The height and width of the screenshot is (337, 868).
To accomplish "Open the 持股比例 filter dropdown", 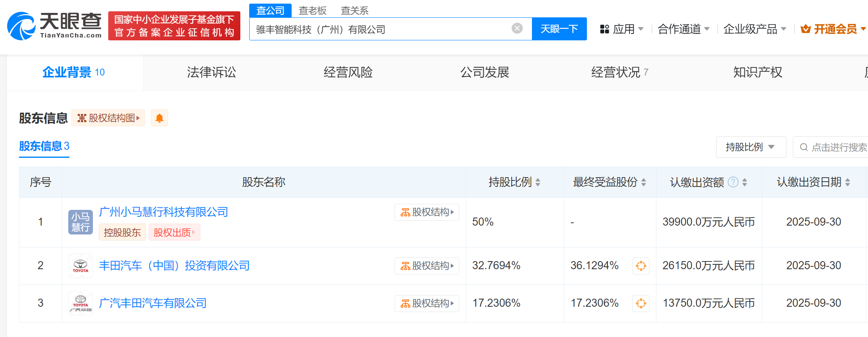I will pyautogui.click(x=750, y=147).
